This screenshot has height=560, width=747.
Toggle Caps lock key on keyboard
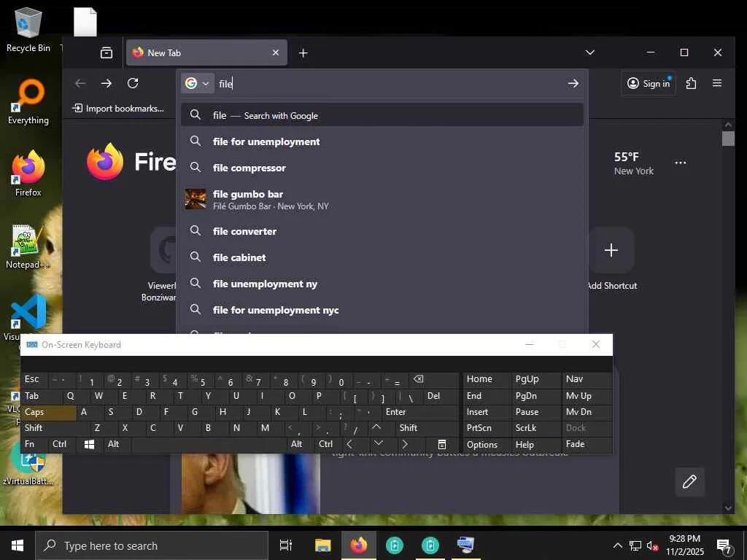(48, 412)
